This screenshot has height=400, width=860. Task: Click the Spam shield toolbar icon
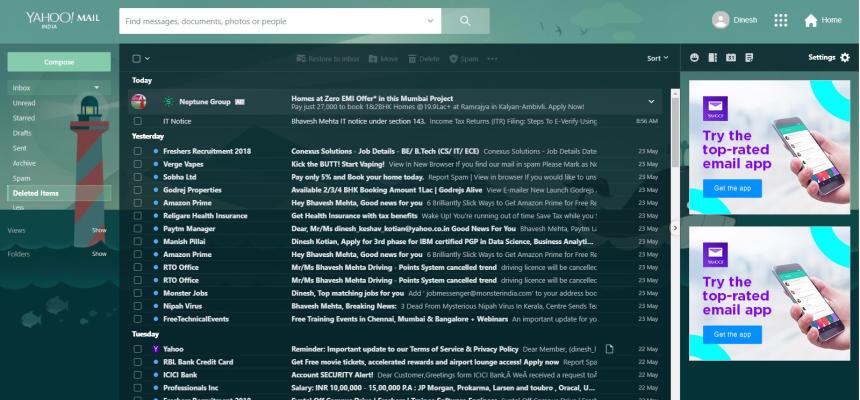point(454,59)
